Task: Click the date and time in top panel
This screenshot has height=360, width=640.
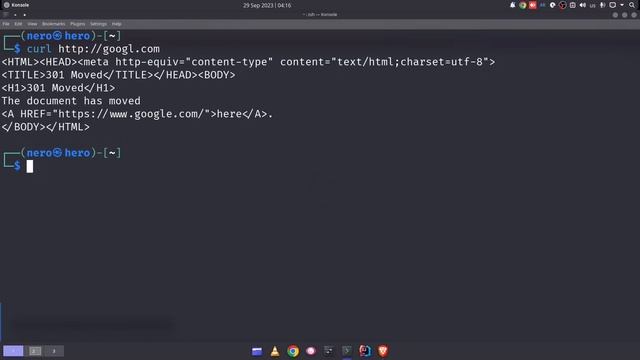Action: 267,5
